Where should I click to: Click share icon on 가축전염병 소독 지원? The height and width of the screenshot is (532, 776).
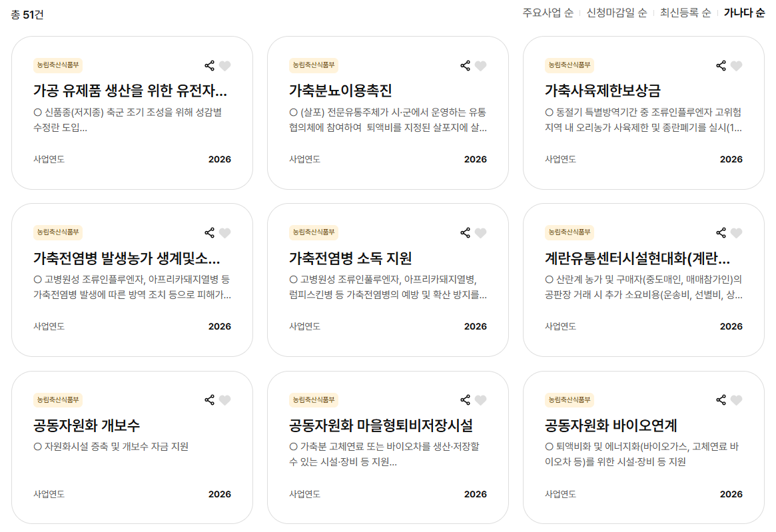pyautogui.click(x=465, y=232)
